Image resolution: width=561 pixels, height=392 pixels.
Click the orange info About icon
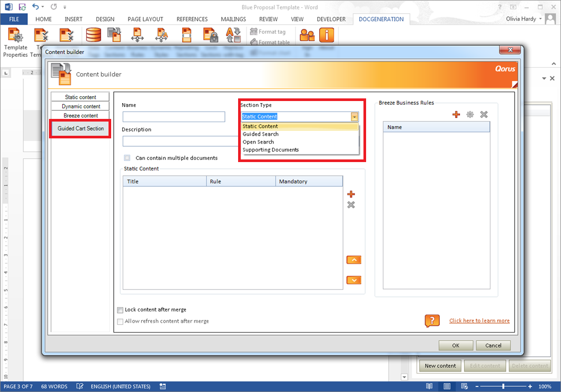tap(327, 35)
